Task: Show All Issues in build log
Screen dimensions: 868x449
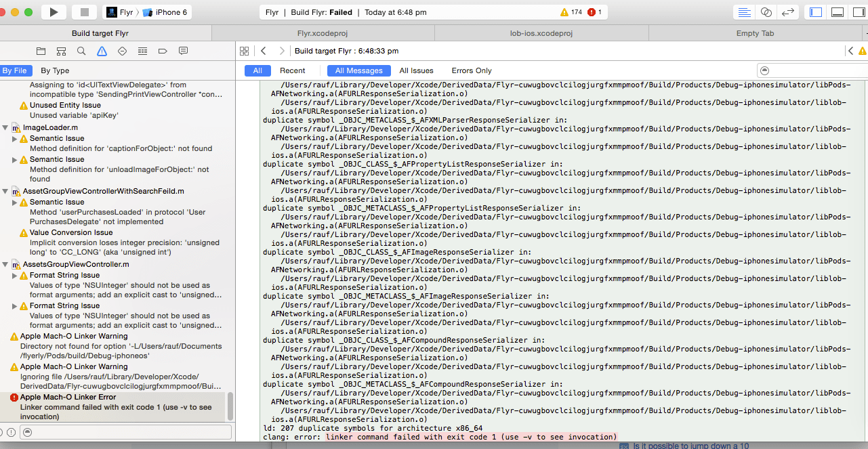Action: 417,70
